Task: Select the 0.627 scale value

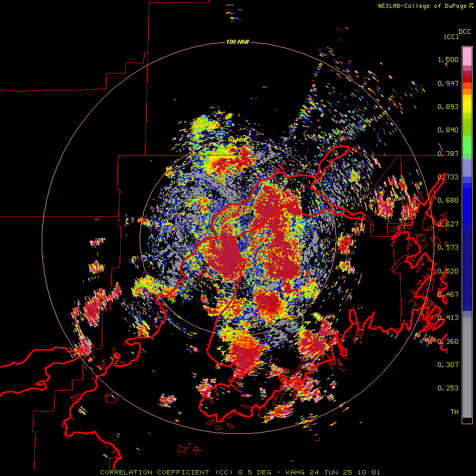Action: (x=448, y=224)
